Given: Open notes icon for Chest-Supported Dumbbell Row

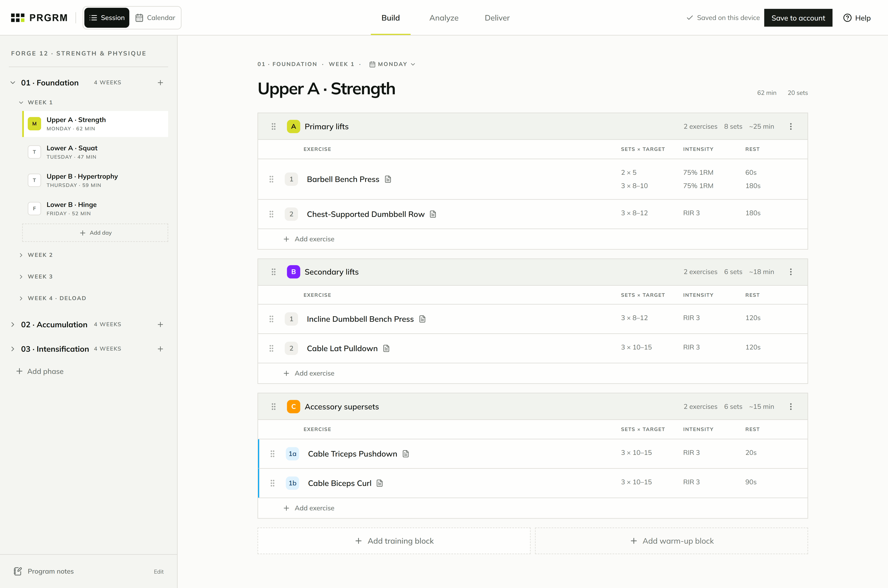Looking at the screenshot, I should point(433,214).
